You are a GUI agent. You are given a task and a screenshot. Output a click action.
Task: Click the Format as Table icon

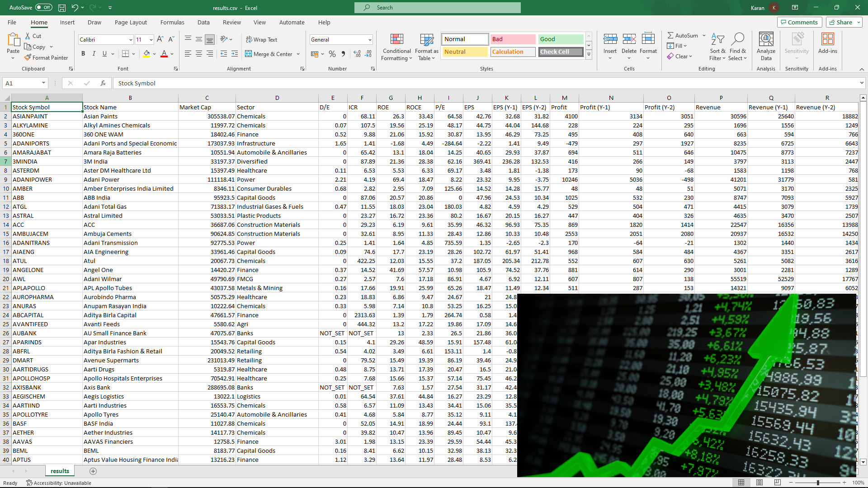point(427,40)
